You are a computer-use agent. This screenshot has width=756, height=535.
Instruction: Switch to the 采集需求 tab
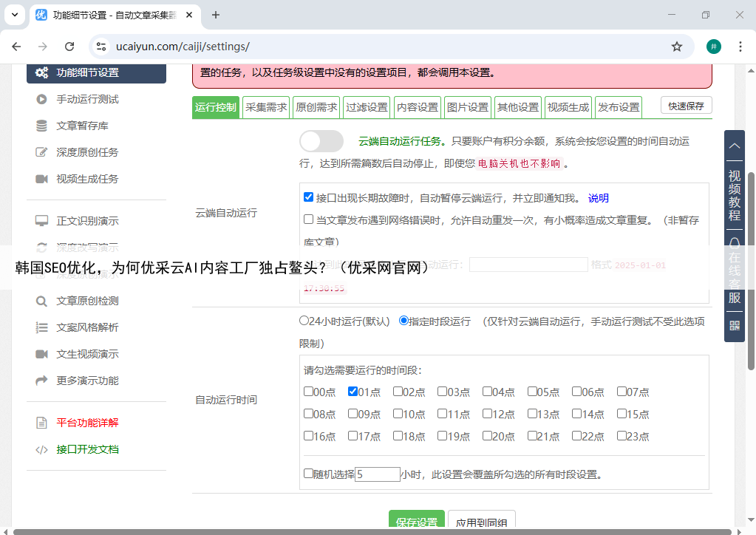(266, 107)
